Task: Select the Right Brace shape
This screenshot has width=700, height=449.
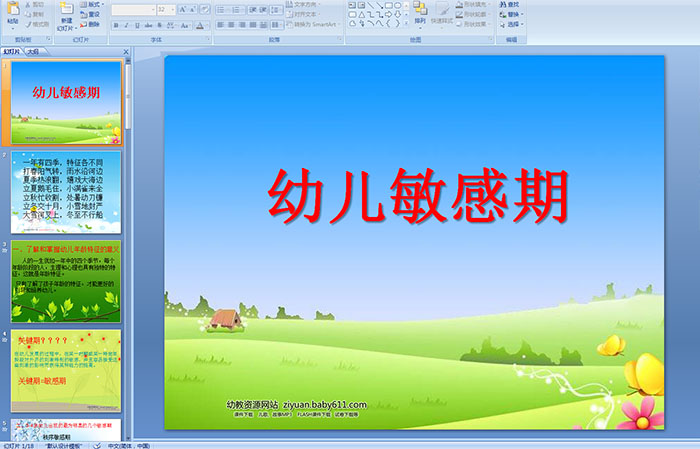Action: click(x=398, y=23)
